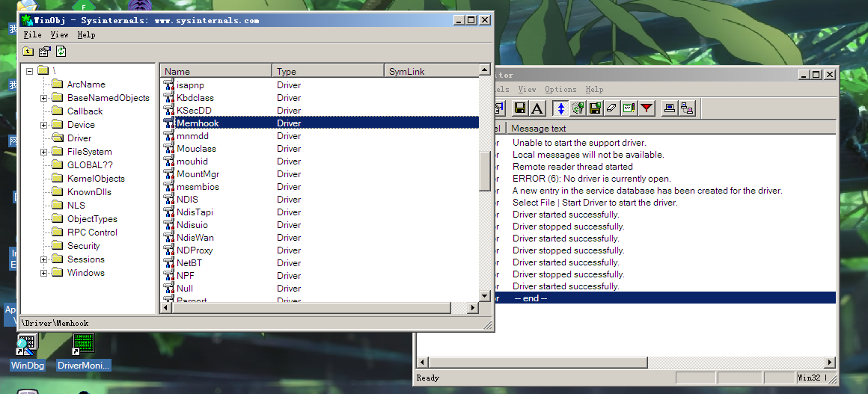Select KnownDlls folder in tree
868x394 pixels.
[82, 192]
